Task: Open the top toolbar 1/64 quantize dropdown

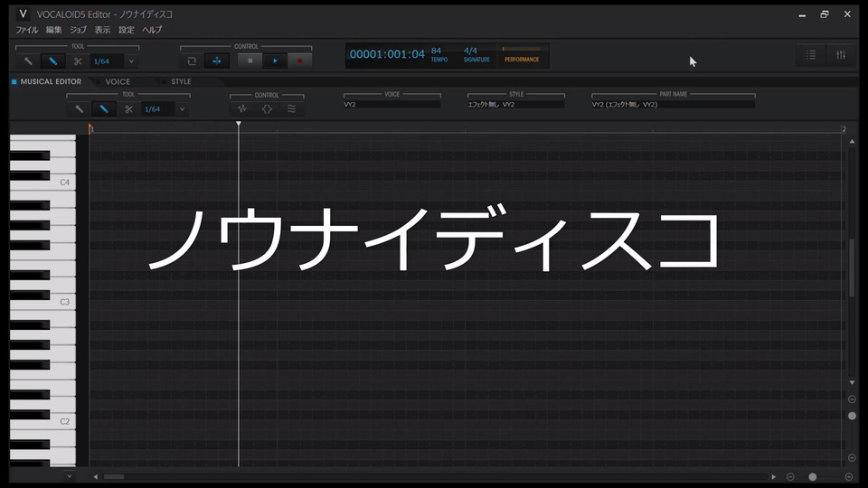Action: tap(131, 61)
